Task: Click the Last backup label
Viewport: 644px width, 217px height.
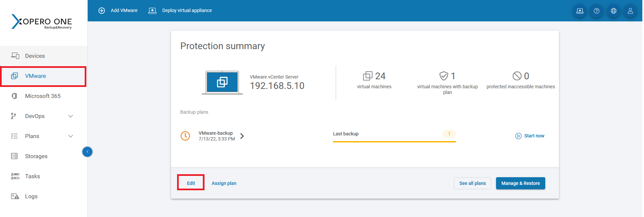Action: (346, 134)
